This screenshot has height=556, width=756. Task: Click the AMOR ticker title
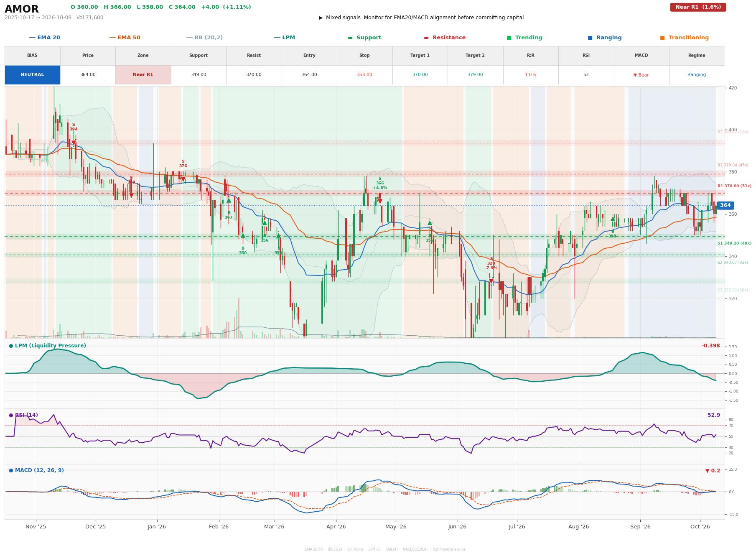pos(22,9)
